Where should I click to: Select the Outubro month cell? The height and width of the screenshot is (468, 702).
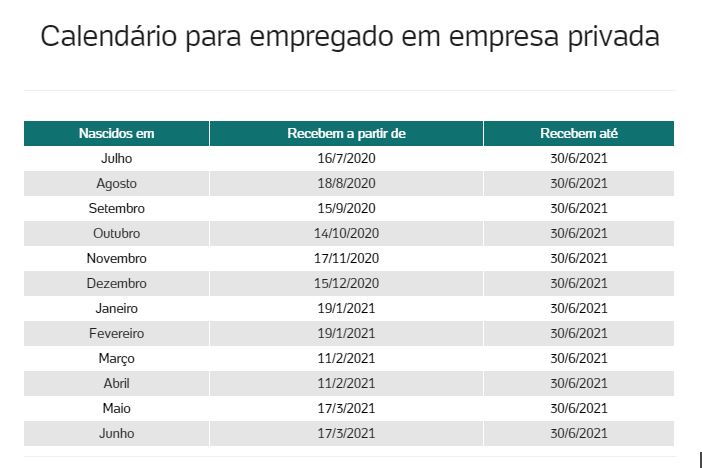coord(116,233)
